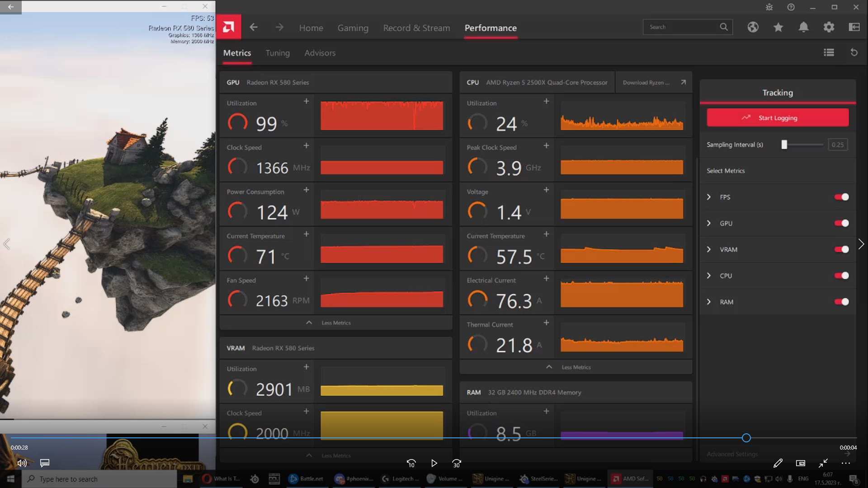Expand the GPU metrics chevron in Tracking
This screenshot has width=868, height=488.
(709, 223)
